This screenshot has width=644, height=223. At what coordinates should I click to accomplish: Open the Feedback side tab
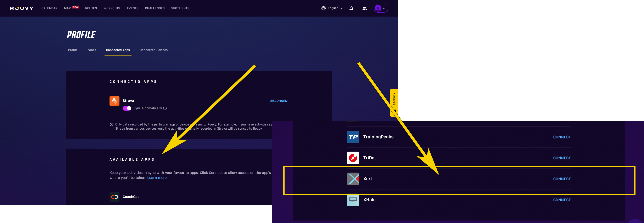(x=394, y=102)
